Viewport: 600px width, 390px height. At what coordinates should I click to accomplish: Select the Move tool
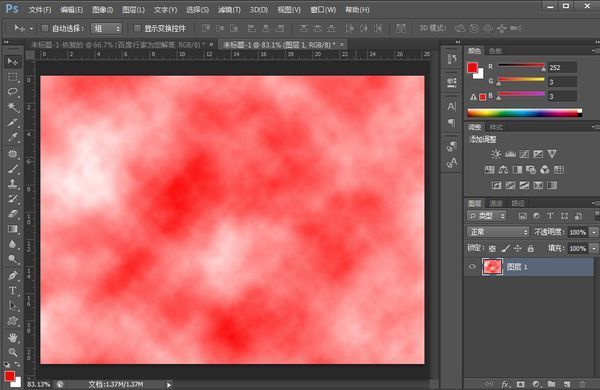13,61
